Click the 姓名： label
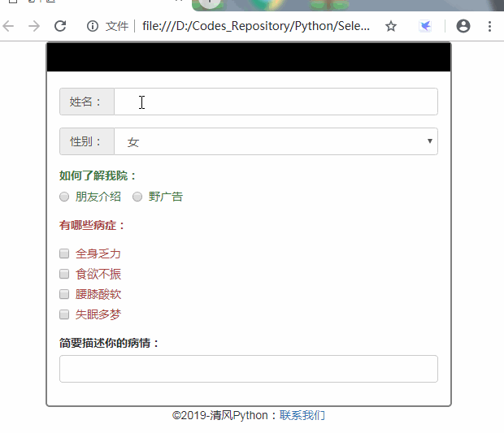The height and width of the screenshot is (433, 504). pyautogui.click(x=85, y=102)
